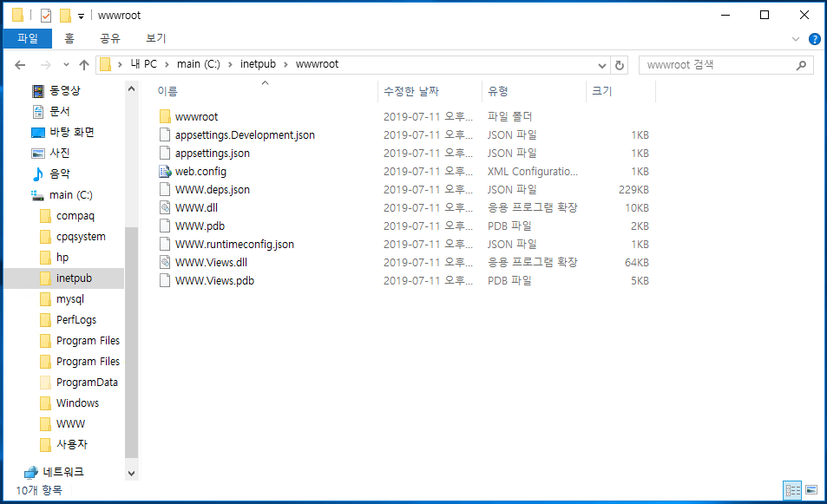Select the WWW.pdb file icon

(x=165, y=226)
